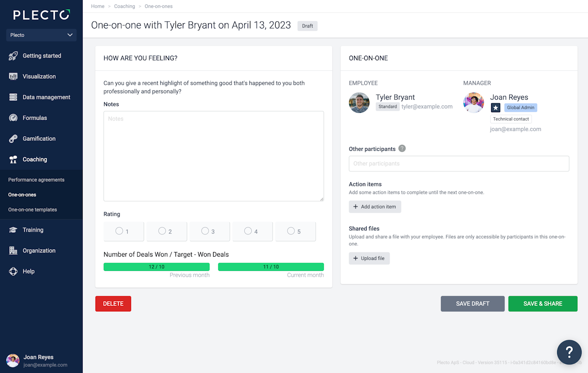Open the Visualization chart icon
The width and height of the screenshot is (588, 373).
pyautogui.click(x=13, y=77)
